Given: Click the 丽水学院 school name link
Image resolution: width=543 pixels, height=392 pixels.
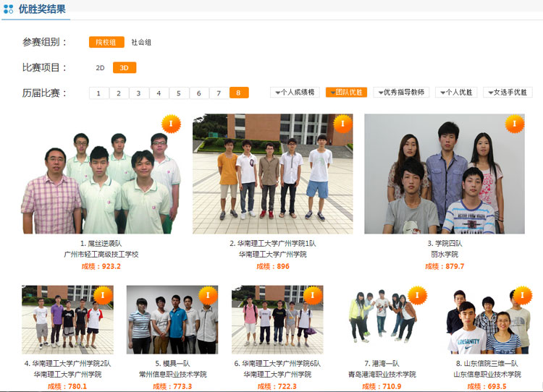Looking at the screenshot, I should (x=445, y=255).
